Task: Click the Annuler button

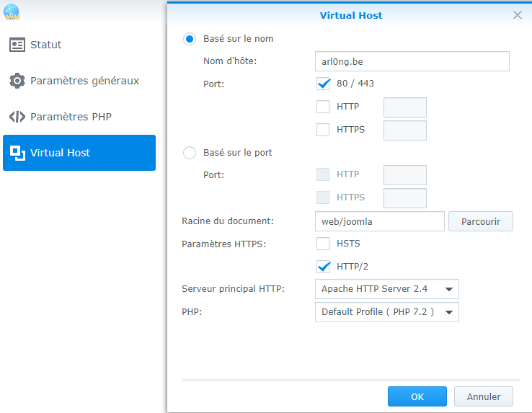Action: [x=484, y=396]
